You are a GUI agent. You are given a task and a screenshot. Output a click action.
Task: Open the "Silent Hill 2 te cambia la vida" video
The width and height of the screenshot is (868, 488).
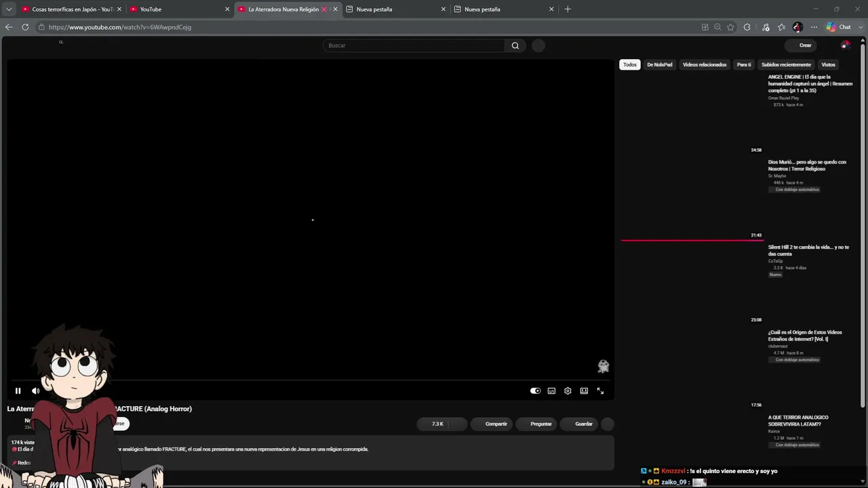click(808, 250)
